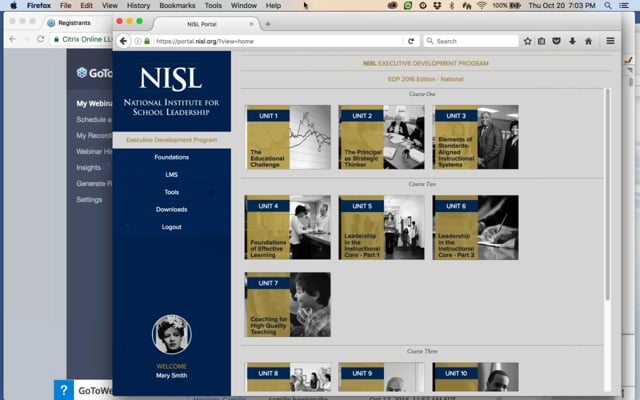Open Firefox hamburger menu
The height and width of the screenshot is (400, 640).
point(610,41)
